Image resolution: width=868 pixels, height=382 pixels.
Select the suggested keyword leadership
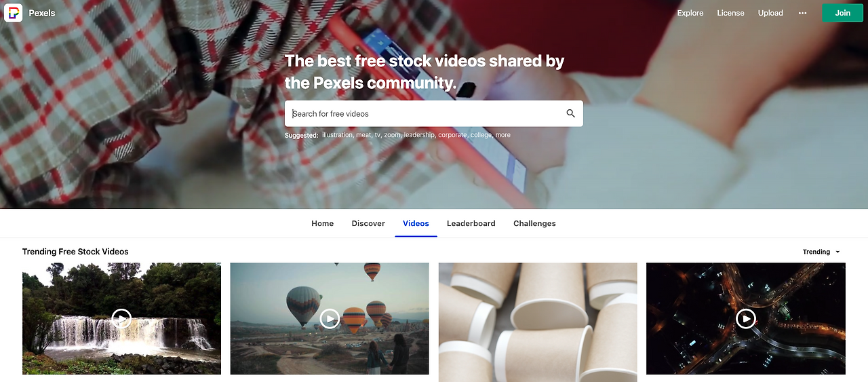419,135
